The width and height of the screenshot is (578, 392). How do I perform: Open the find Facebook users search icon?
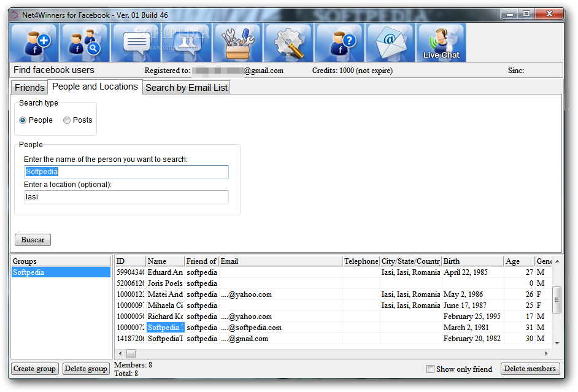(85, 43)
